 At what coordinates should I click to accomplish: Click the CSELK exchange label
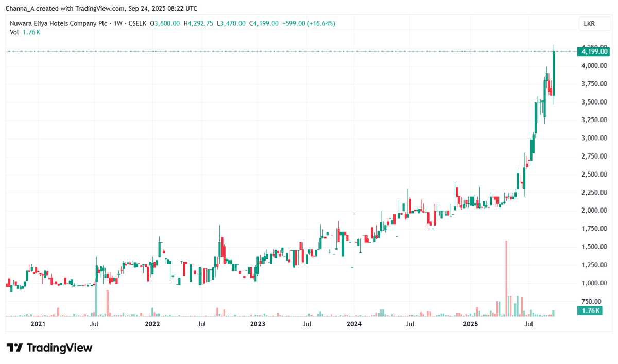tap(137, 23)
